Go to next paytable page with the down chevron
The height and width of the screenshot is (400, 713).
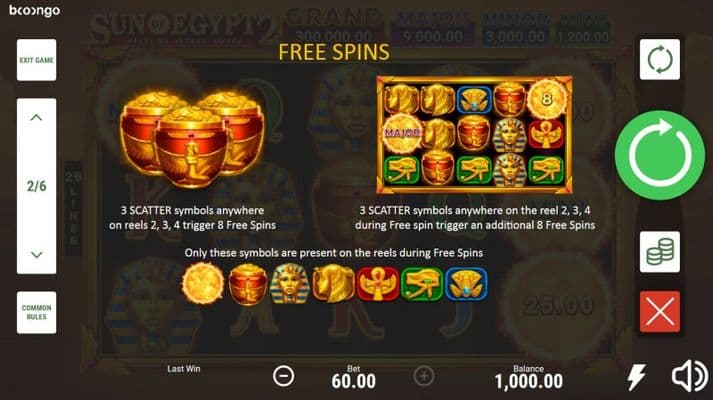pyautogui.click(x=36, y=255)
